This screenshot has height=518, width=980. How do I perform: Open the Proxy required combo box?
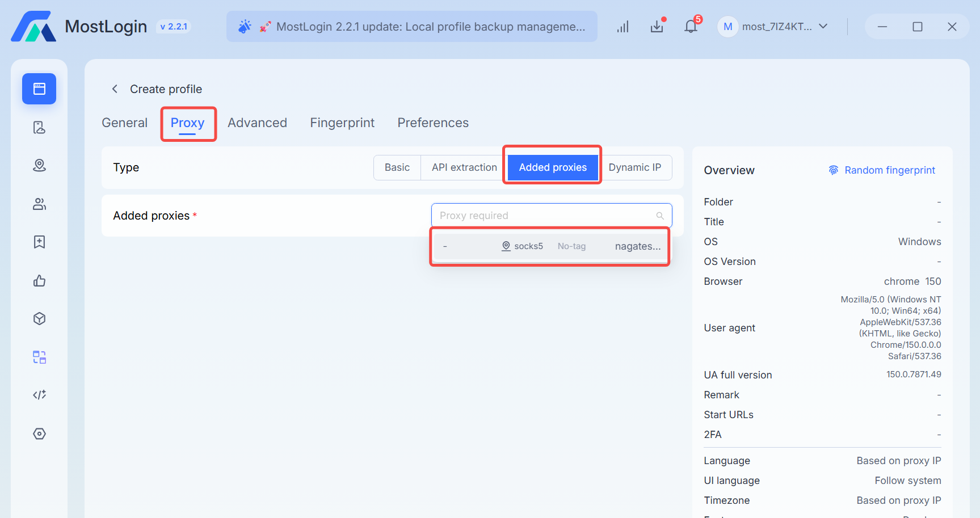pos(552,216)
